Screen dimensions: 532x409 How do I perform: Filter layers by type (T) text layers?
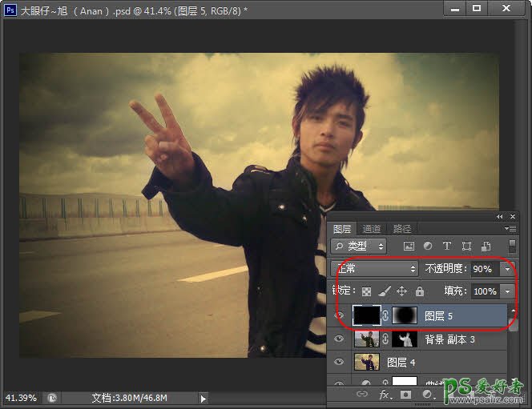point(447,247)
